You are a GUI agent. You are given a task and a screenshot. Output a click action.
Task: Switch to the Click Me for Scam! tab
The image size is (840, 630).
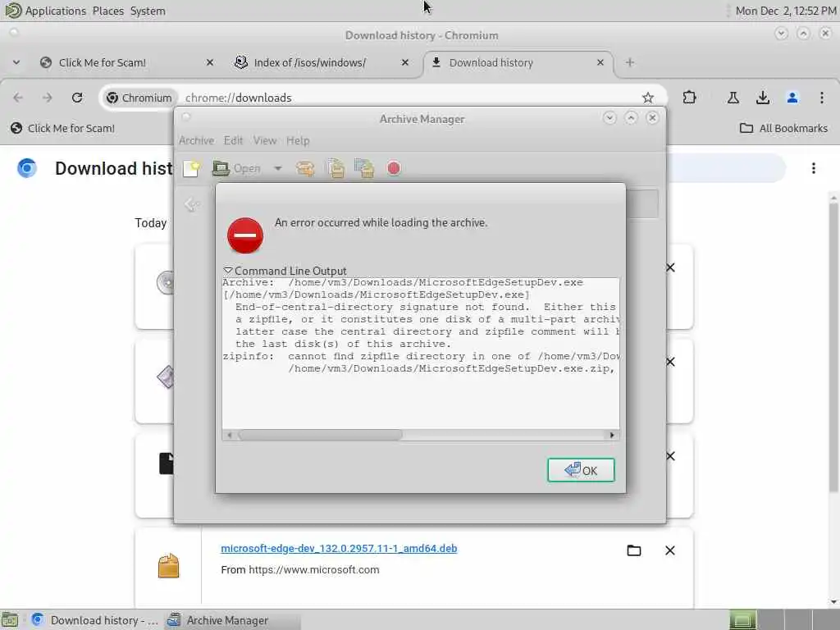pyautogui.click(x=125, y=62)
